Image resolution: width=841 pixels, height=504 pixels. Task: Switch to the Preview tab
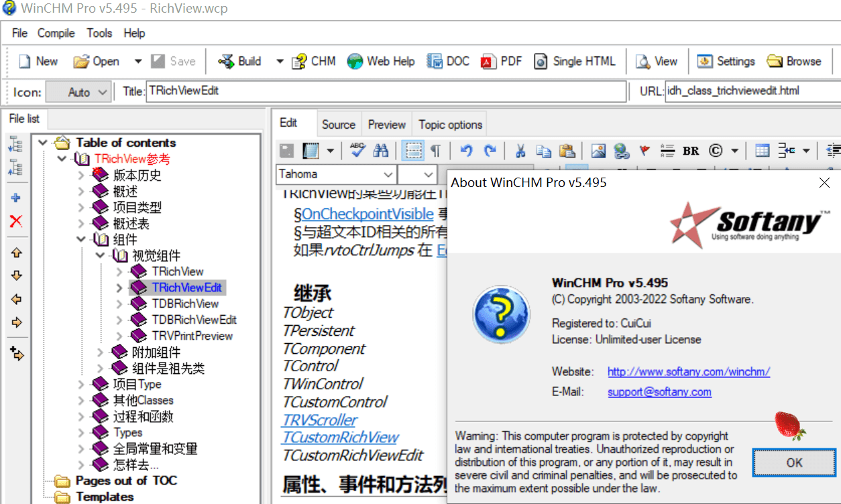coord(387,124)
